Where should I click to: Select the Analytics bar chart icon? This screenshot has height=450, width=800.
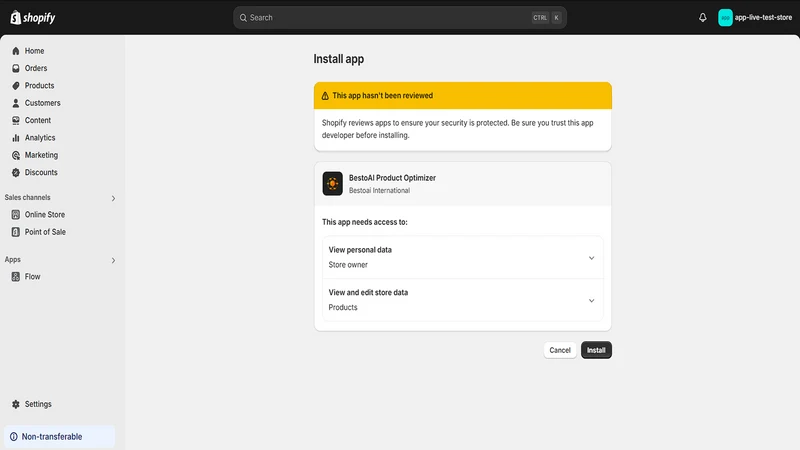(x=16, y=138)
